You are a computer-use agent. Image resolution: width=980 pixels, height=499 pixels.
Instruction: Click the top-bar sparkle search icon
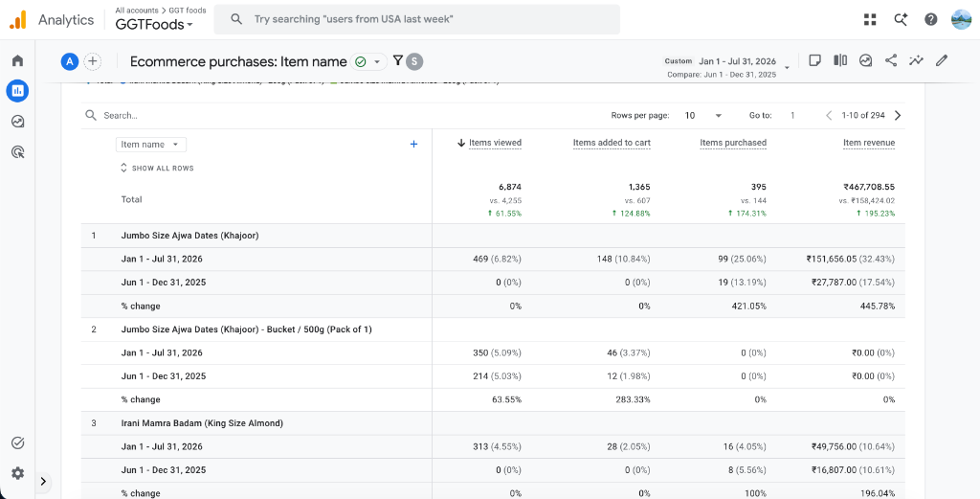coord(901,19)
